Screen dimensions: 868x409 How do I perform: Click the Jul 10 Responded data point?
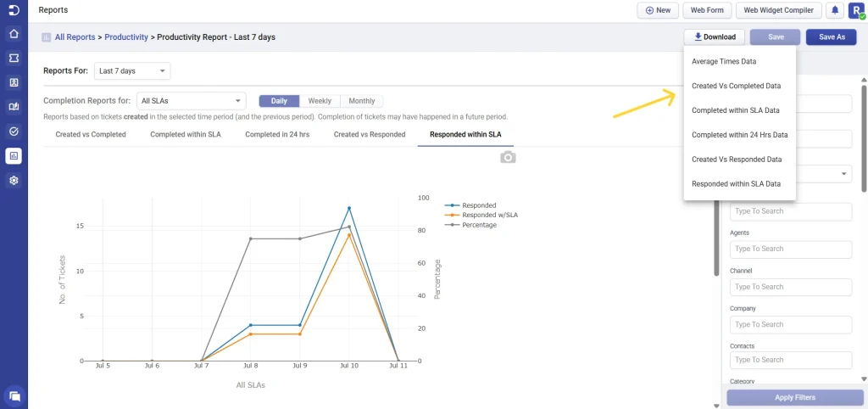(348, 208)
